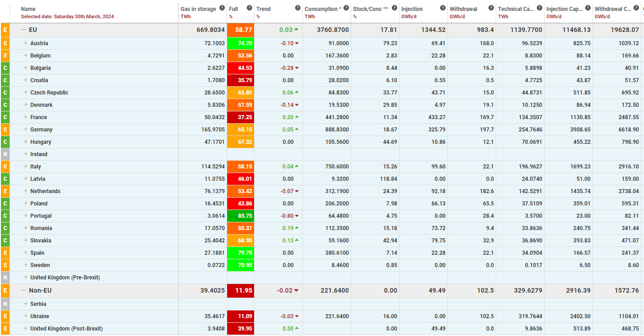Collapse the EU group row
Screen dimensions: 644x336
[x=24, y=30]
